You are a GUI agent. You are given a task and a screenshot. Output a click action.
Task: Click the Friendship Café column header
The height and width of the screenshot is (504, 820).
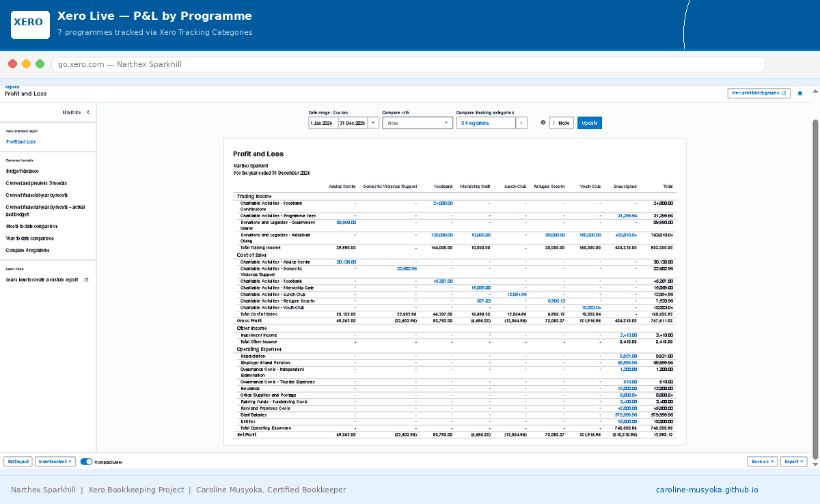tap(475, 186)
